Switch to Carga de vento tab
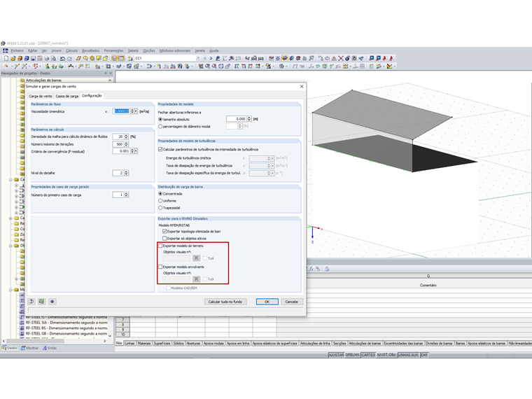532x399 pixels. tap(41, 96)
